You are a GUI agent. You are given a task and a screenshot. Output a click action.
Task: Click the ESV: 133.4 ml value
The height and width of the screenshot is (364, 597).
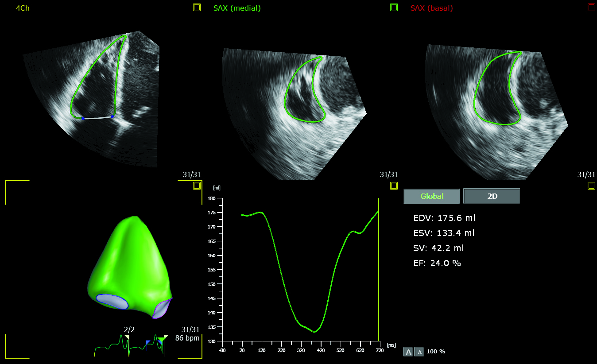[x=444, y=233]
